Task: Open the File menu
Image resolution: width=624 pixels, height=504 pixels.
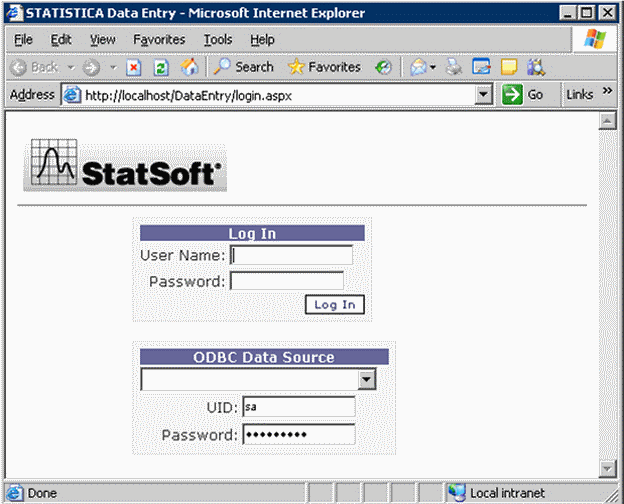Action: point(23,40)
